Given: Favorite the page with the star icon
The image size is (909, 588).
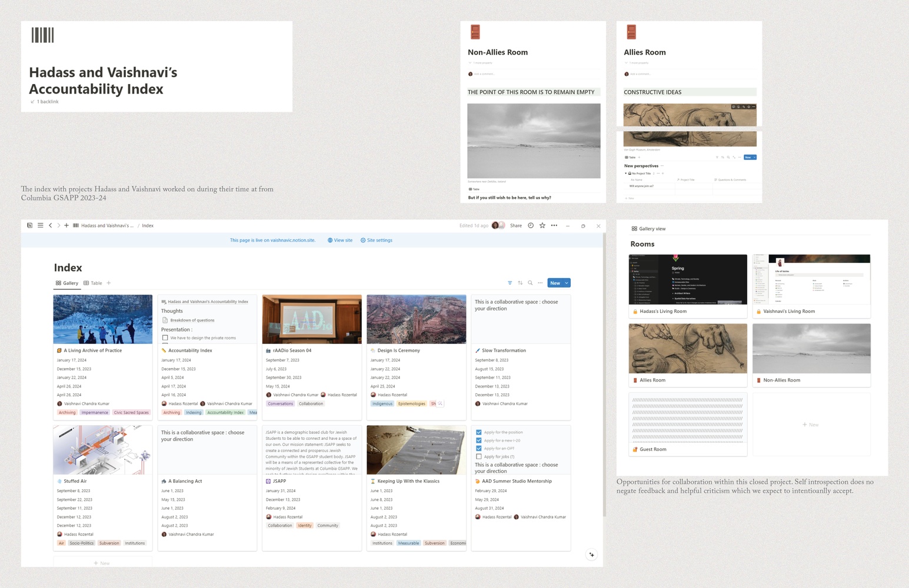Looking at the screenshot, I should point(542,225).
